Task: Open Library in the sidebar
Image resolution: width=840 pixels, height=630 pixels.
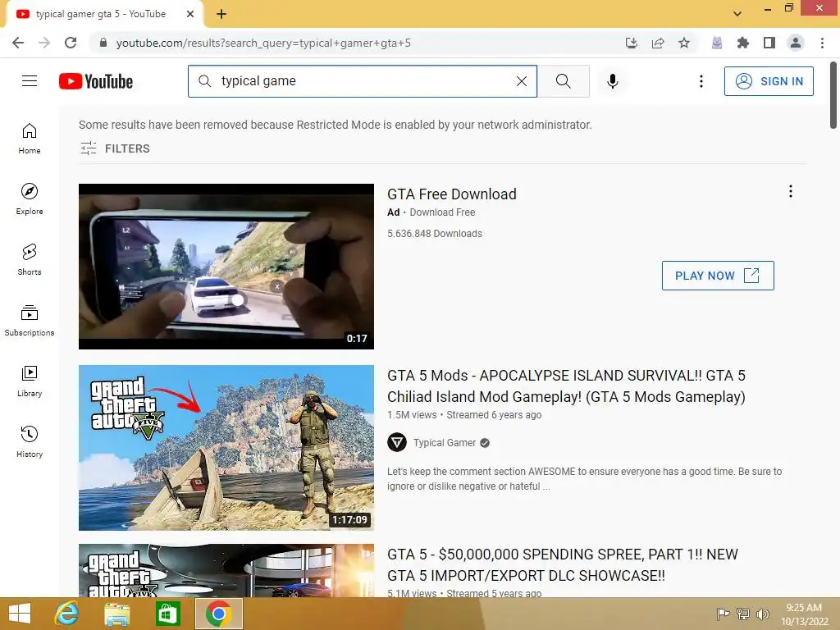Action: pyautogui.click(x=30, y=381)
